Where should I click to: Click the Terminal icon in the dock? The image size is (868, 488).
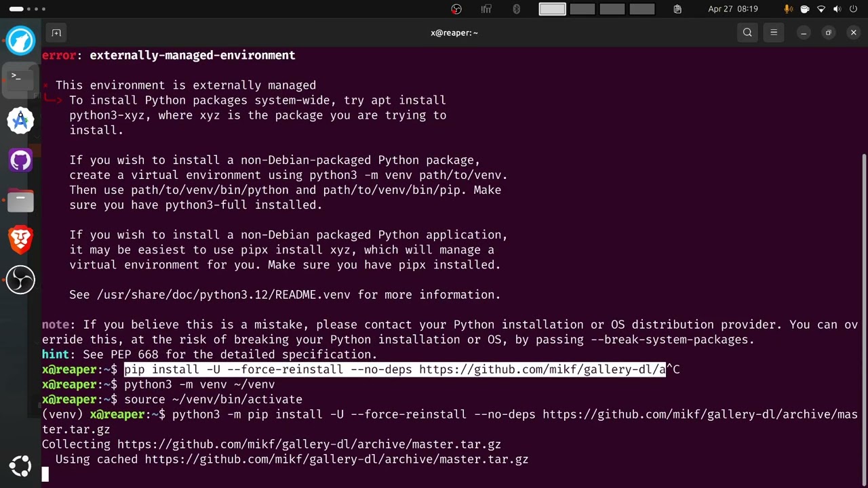tap(20, 81)
